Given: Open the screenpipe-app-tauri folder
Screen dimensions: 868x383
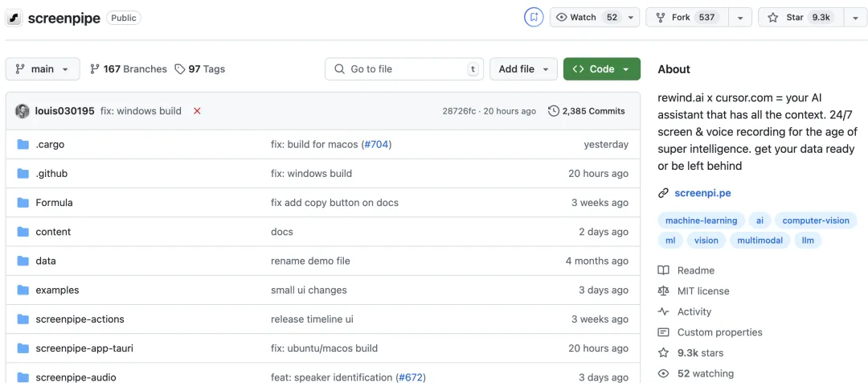Looking at the screenshot, I should (84, 348).
